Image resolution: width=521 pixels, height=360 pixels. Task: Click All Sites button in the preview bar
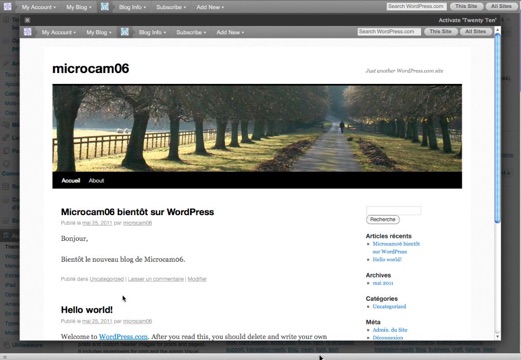[476, 32]
